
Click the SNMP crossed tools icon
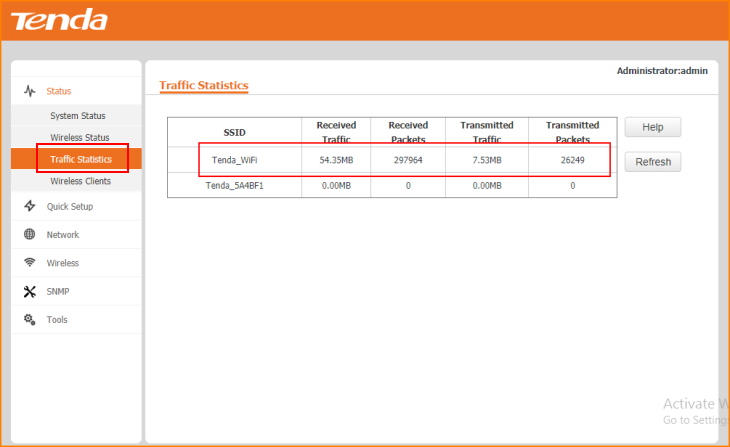pos(30,291)
